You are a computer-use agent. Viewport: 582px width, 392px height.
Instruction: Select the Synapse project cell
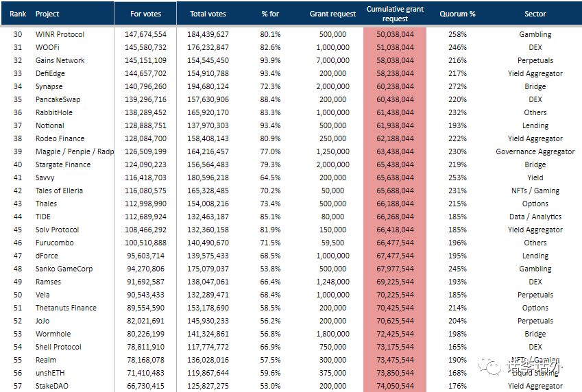click(49, 86)
